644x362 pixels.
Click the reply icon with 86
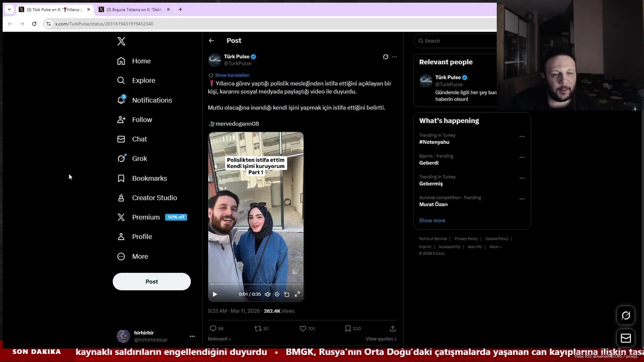[216, 328]
